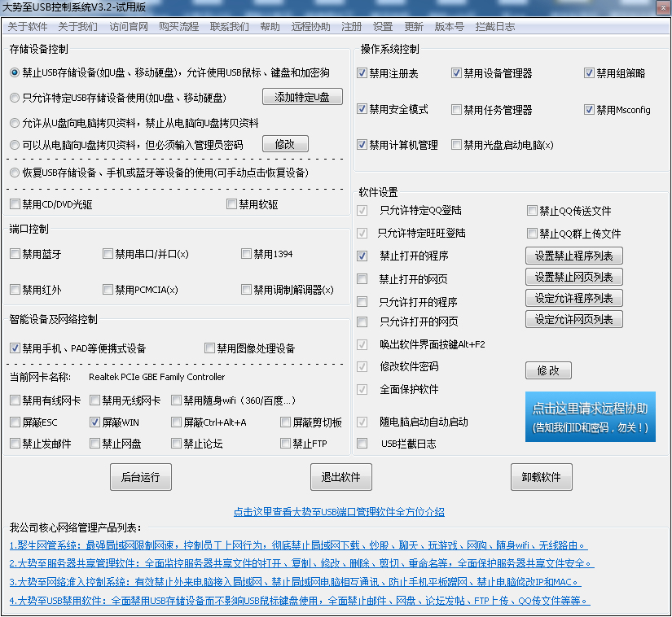The image size is (672, 617).
Task: Uncheck 禁用计算机管理 checkbox
Action: click(362, 145)
